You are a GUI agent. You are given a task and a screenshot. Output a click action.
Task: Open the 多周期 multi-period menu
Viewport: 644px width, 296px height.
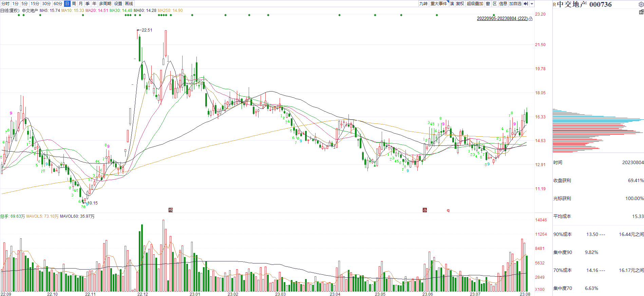pos(105,4)
